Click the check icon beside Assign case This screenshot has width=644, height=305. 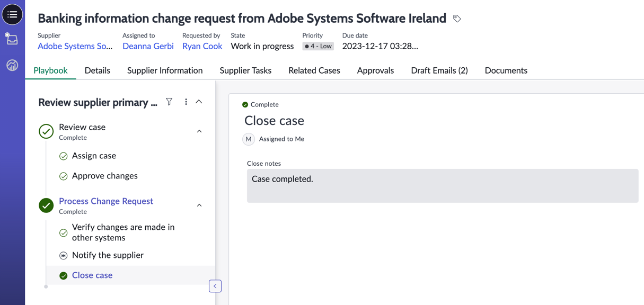click(64, 156)
